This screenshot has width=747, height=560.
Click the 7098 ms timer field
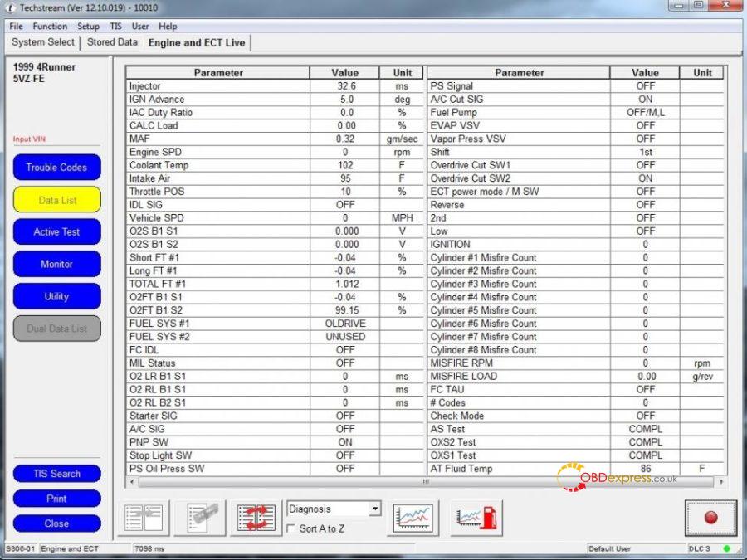pos(149,548)
